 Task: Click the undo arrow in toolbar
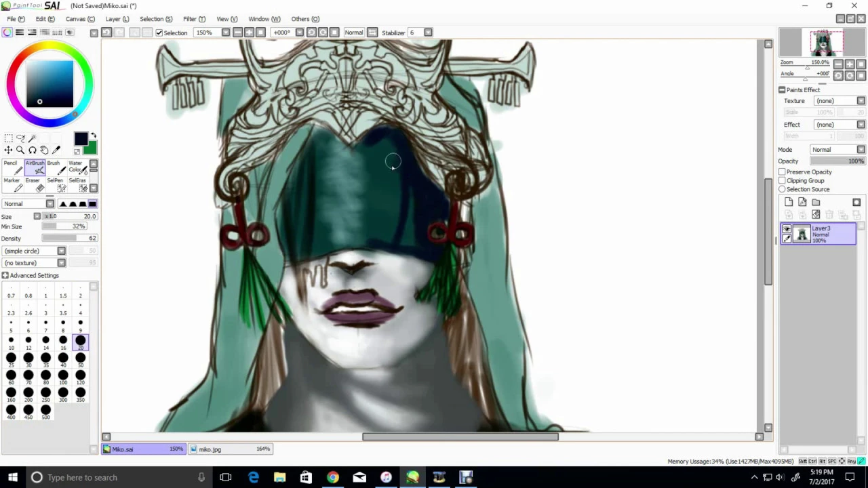pos(106,33)
